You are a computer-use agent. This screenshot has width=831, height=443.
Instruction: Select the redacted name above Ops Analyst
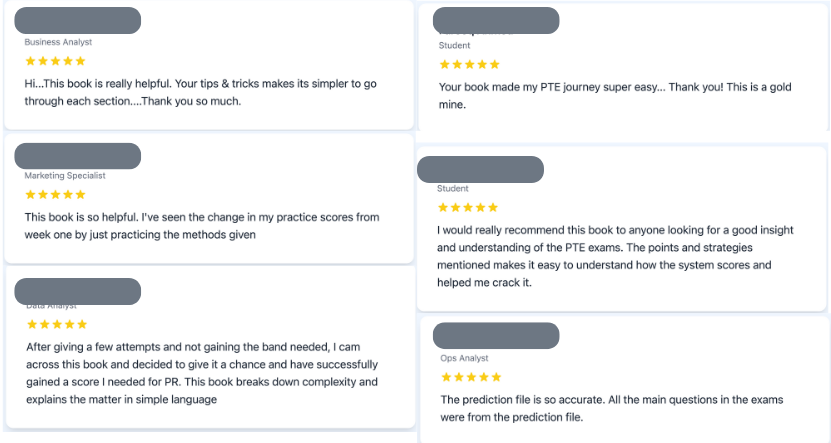pos(496,335)
